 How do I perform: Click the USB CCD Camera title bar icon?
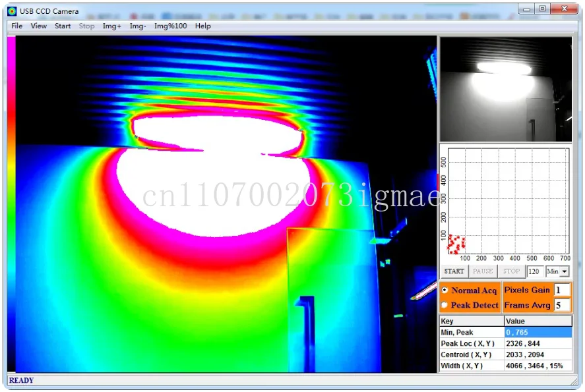pyautogui.click(x=12, y=11)
